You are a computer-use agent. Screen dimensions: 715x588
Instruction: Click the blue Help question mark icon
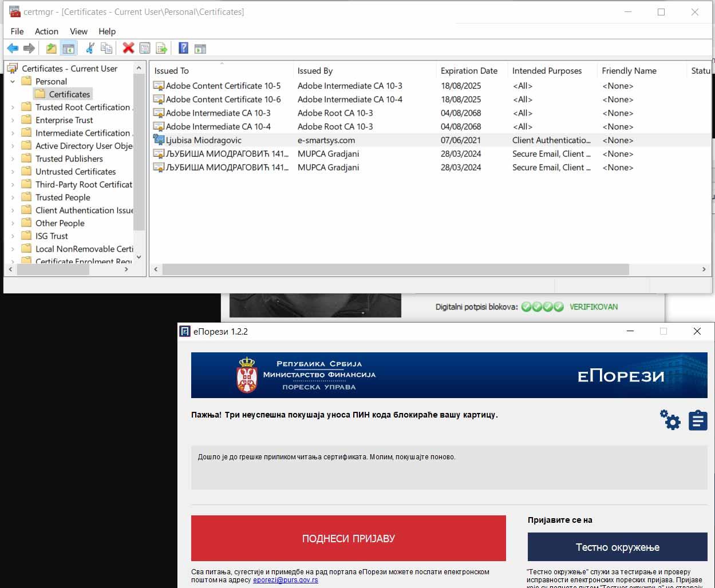pyautogui.click(x=183, y=49)
